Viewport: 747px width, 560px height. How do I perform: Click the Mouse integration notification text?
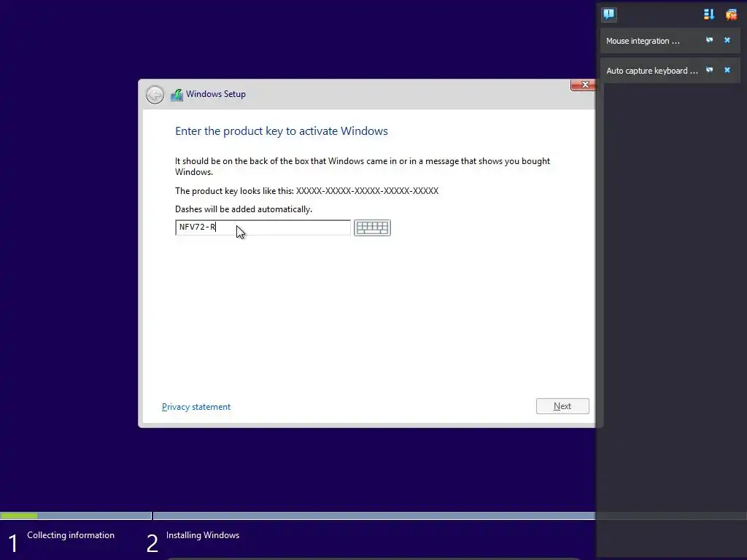pos(643,41)
